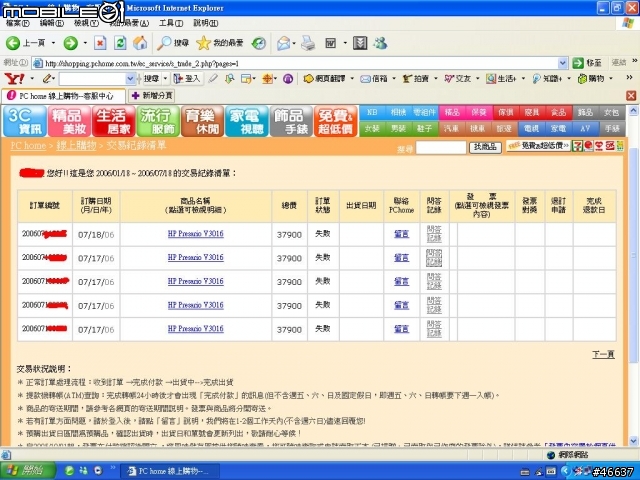Open Yahoo toolbar translate (網頁翻譯) icon
This screenshot has height=480, width=640.
[x=324, y=78]
